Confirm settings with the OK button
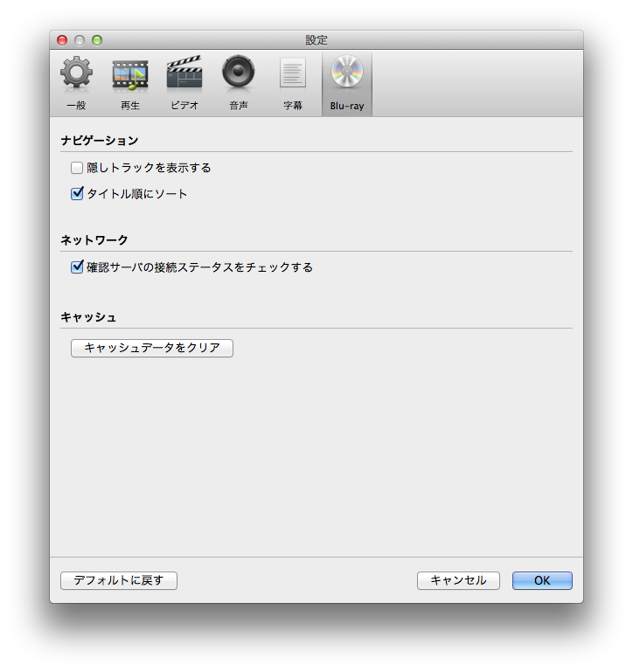 coord(542,580)
